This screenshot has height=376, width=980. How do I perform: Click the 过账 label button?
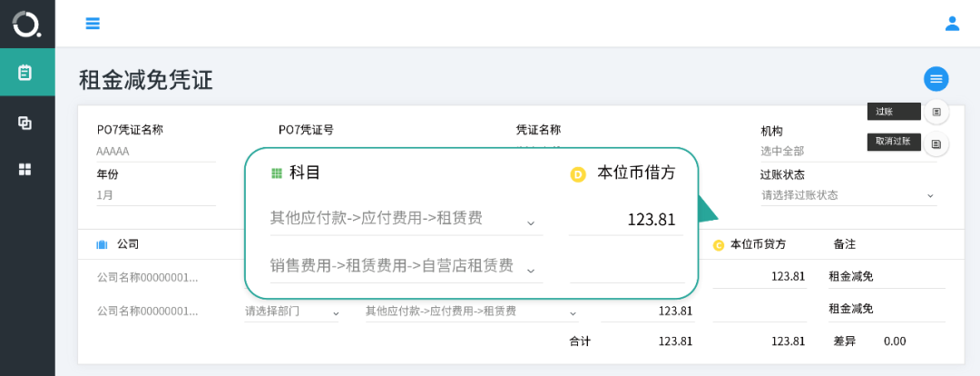pyautogui.click(x=894, y=112)
